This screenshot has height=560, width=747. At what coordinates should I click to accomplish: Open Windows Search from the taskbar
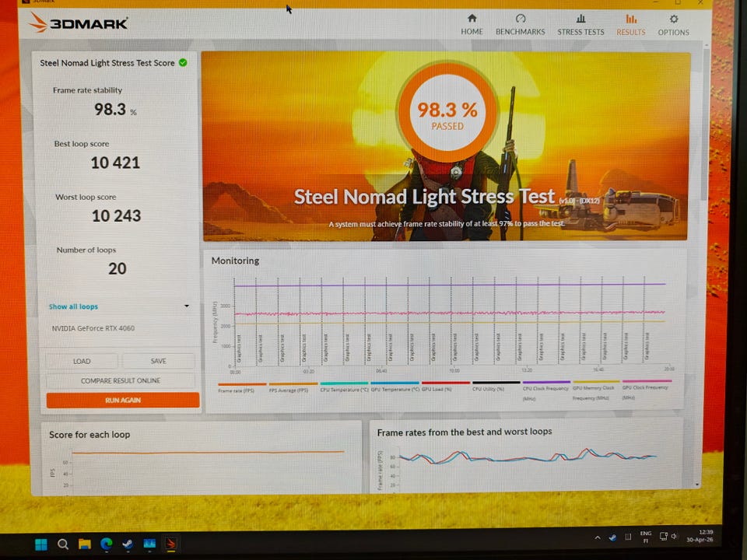(62, 544)
